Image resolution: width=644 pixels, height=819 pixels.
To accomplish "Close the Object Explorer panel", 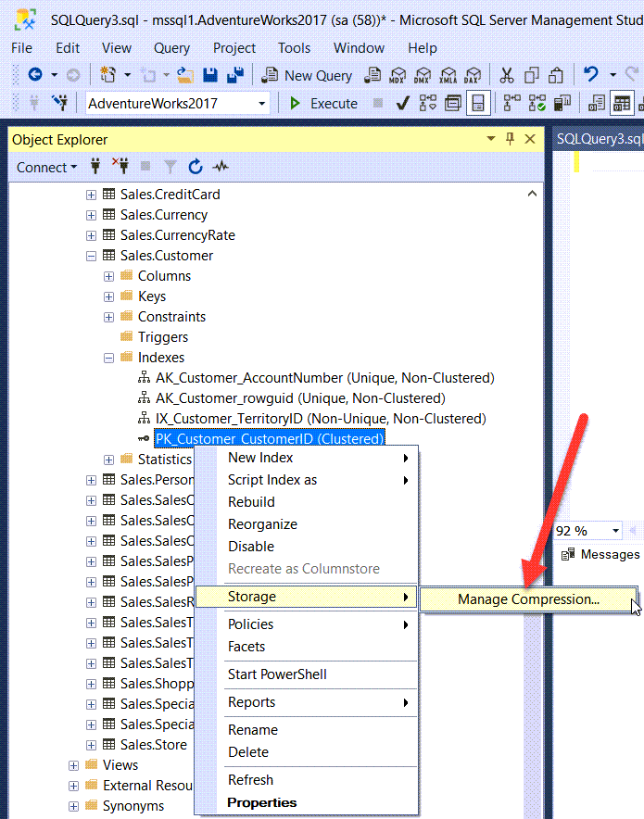I will [530, 139].
